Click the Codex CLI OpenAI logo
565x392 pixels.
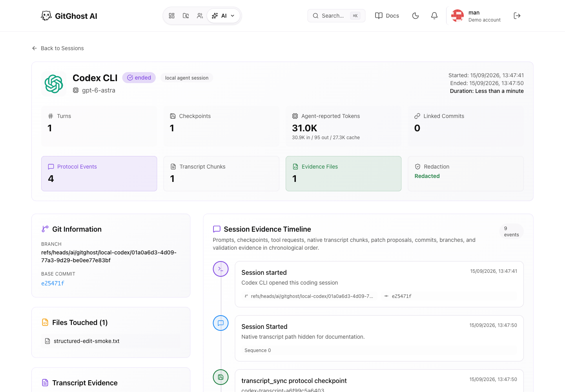(x=54, y=84)
